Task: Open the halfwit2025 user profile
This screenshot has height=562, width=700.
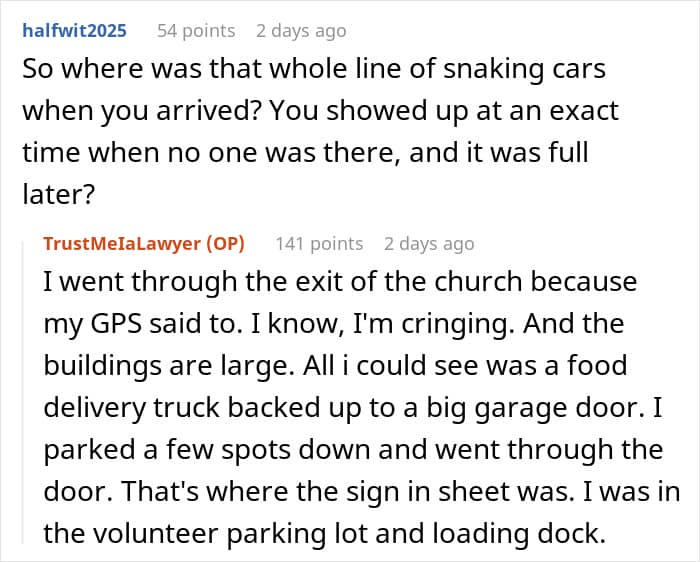Action: point(75,31)
